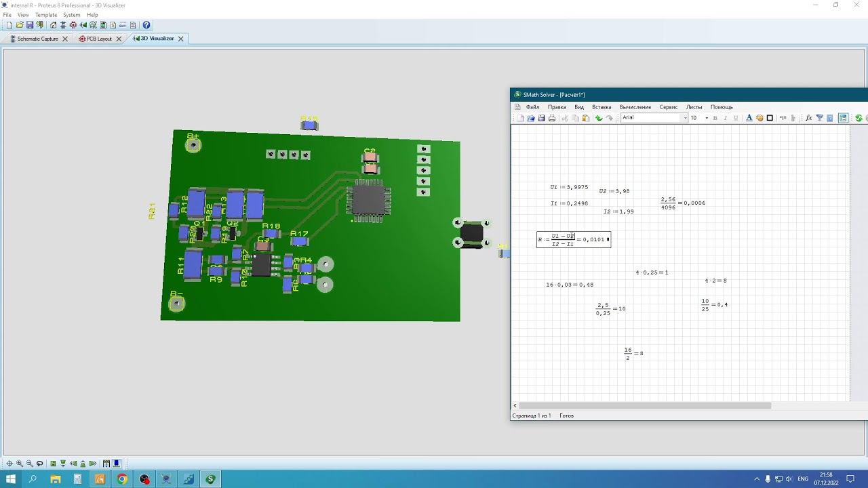Open PCB Layout from toolbar chip icon
Image resolution: width=868 pixels, height=488 pixels.
pyautogui.click(x=73, y=25)
